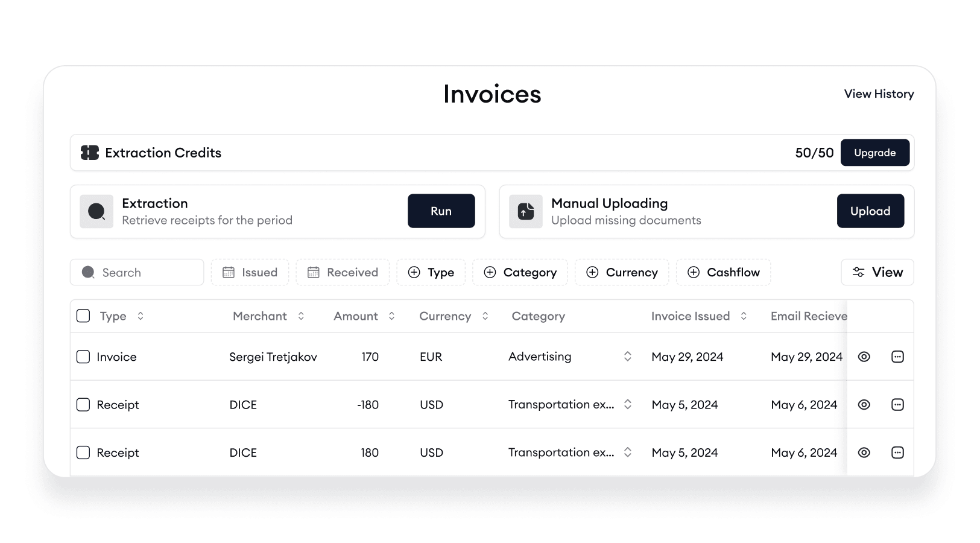The image size is (980, 543).
Task: Click the View options sliders icon
Action: coord(858,272)
